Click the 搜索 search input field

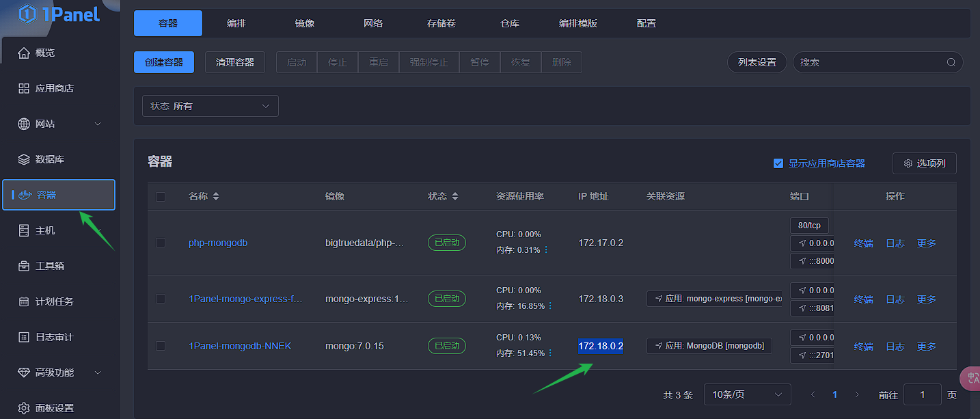point(868,62)
